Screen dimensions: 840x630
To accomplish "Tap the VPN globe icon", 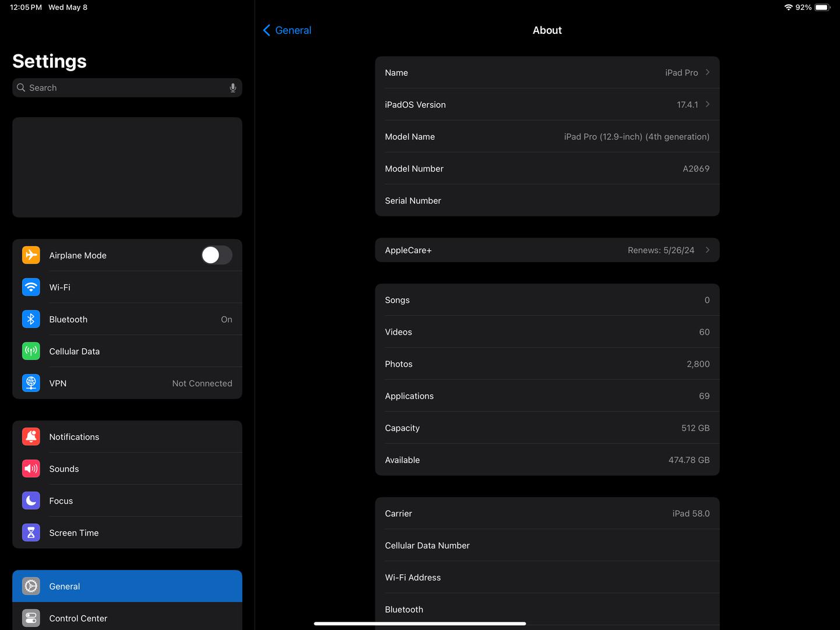I will click(31, 383).
